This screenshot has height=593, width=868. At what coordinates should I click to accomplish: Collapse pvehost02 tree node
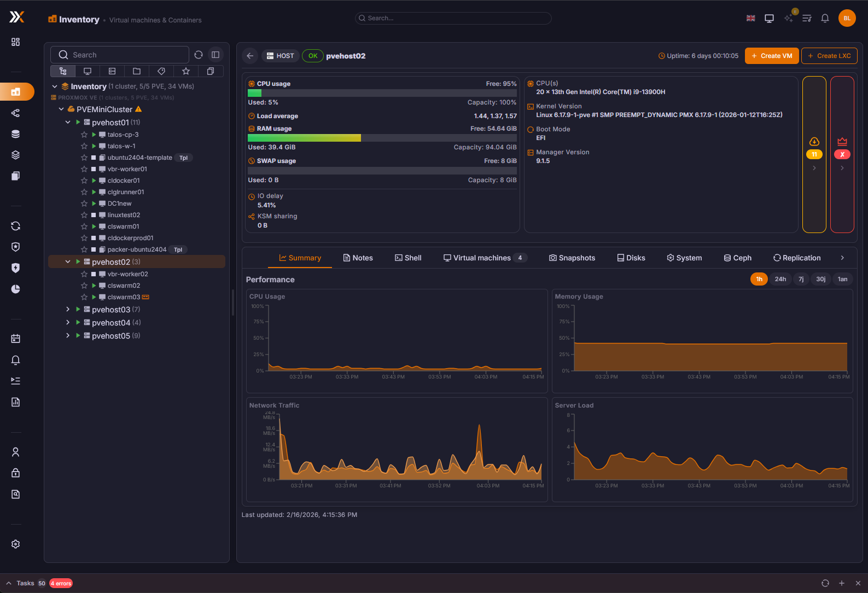(x=68, y=262)
